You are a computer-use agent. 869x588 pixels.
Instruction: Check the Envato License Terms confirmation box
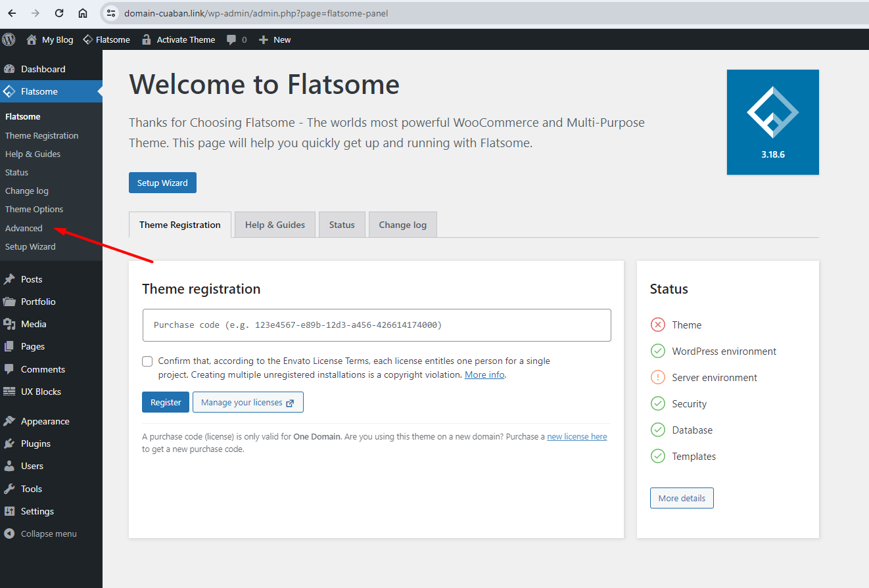pos(147,361)
